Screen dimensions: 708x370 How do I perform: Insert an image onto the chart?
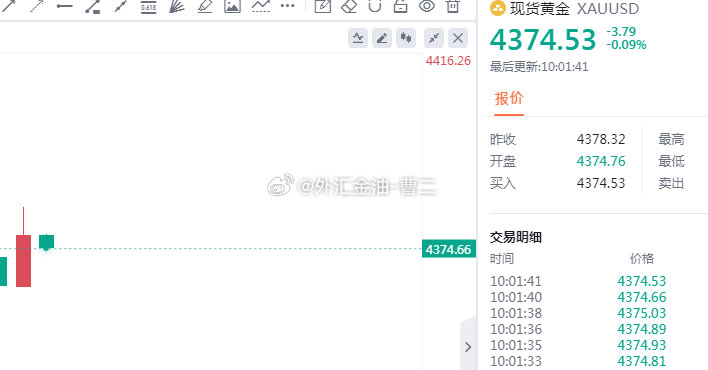[x=232, y=6]
